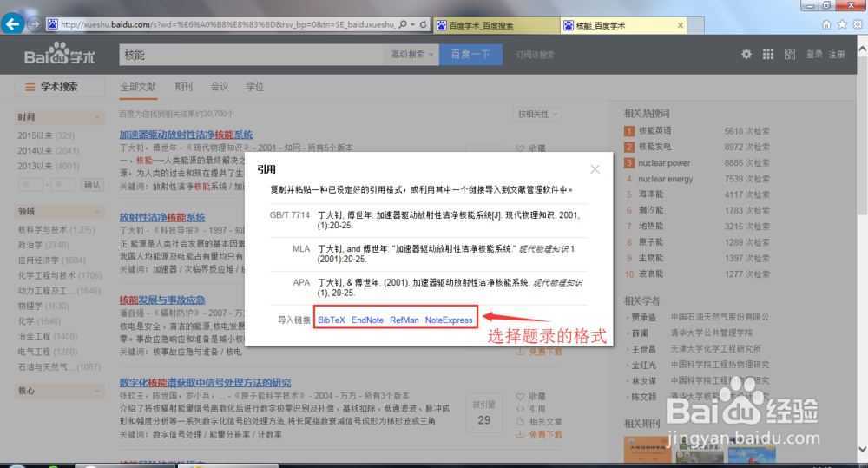
Task: Click the browser URL address field
Action: [227, 24]
